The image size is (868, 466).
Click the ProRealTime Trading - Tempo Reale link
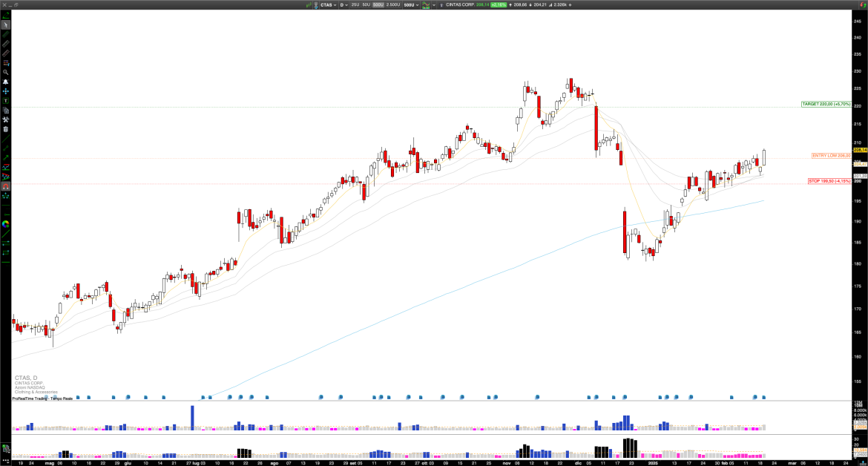[x=41, y=399]
